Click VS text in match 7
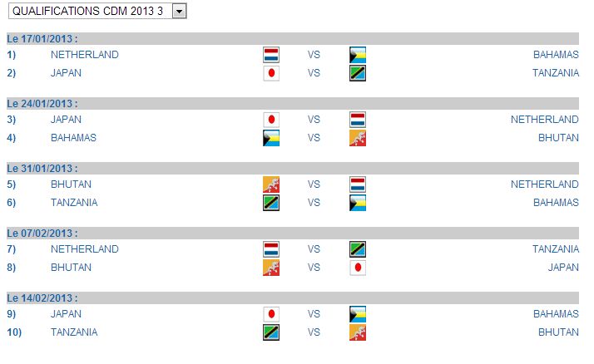Viewport: 594px width, 364px height. (314, 249)
